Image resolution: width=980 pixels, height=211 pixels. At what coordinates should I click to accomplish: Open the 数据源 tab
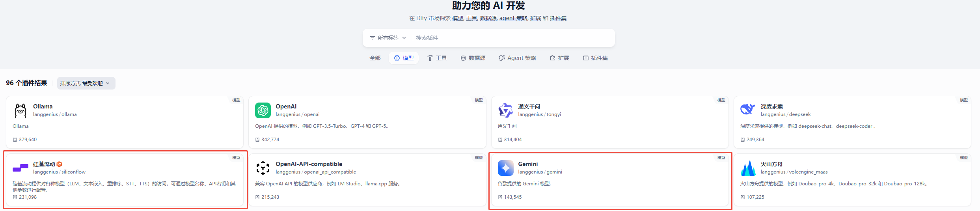[x=473, y=58]
